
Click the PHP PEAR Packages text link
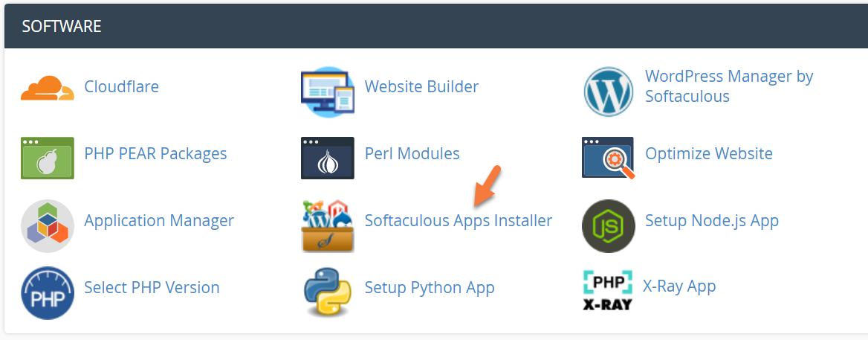point(155,154)
